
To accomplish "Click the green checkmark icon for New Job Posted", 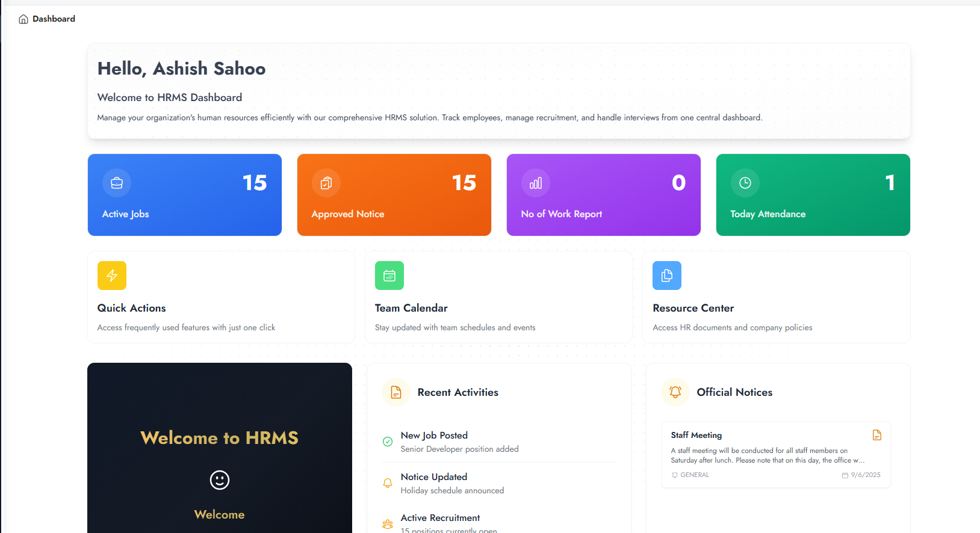I will click(x=388, y=442).
